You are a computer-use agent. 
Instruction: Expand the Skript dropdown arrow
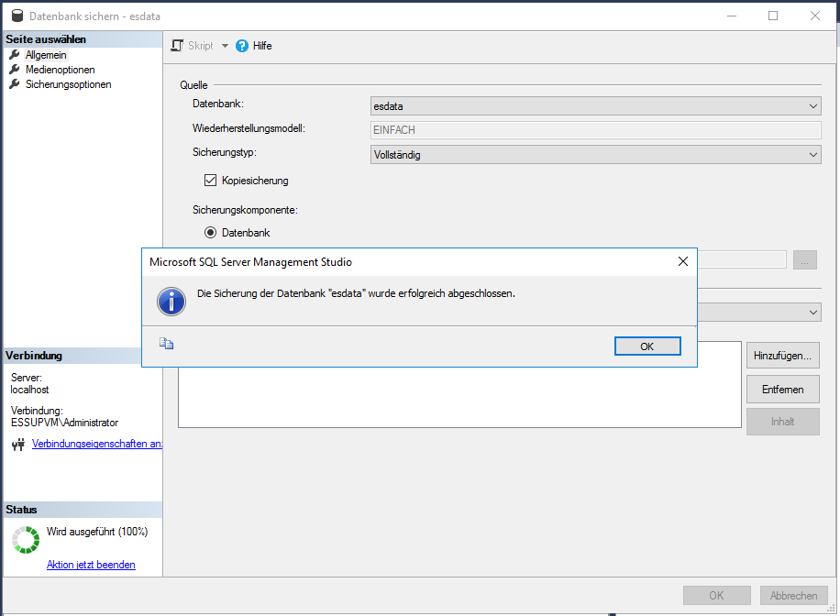pyautogui.click(x=225, y=46)
